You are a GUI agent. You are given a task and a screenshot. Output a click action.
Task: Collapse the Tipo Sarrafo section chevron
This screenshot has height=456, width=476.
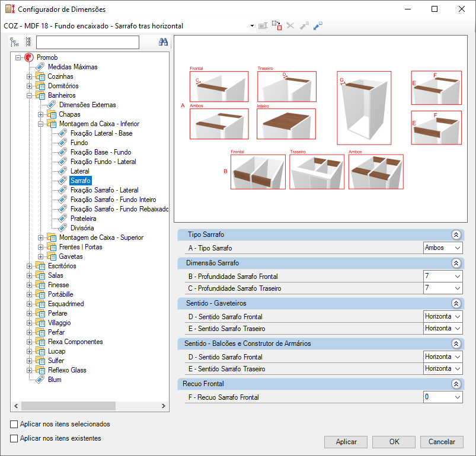click(x=456, y=235)
